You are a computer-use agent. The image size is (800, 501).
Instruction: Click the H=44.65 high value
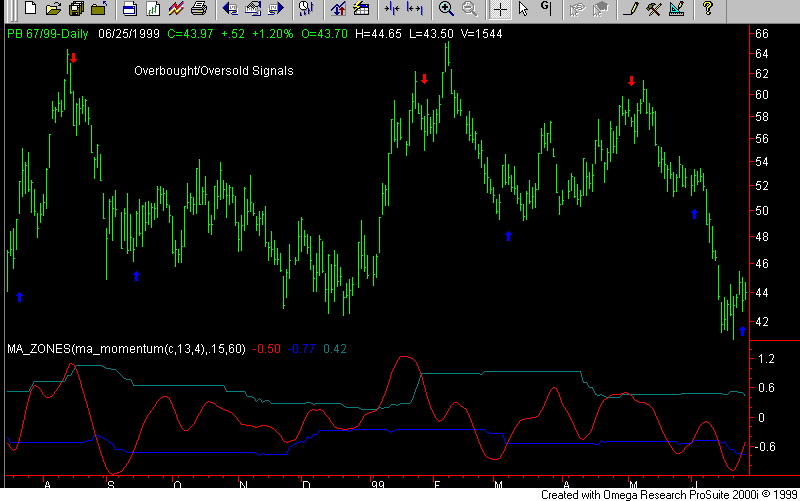click(378, 34)
